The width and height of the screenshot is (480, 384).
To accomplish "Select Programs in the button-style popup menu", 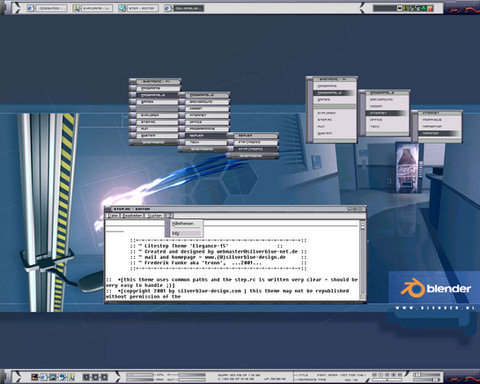I will [155, 88].
